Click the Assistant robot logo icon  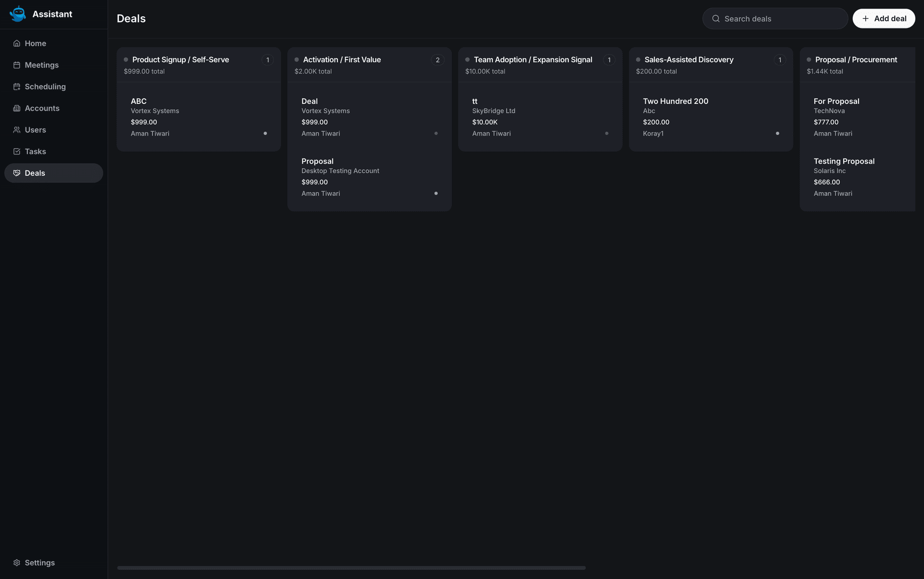click(18, 14)
